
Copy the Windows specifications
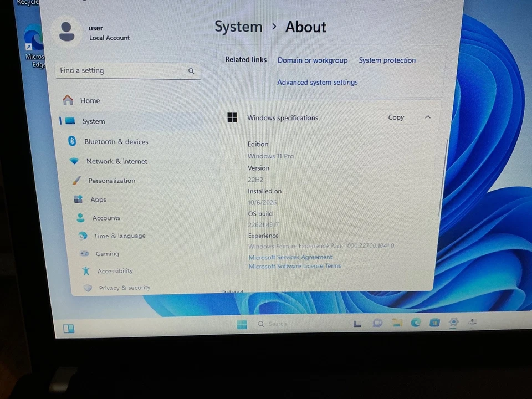click(x=396, y=117)
